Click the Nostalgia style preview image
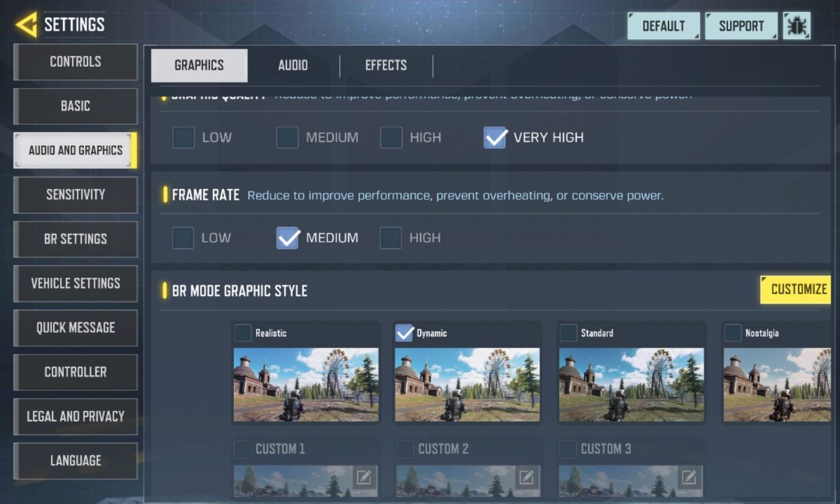This screenshot has width=840, height=504. (777, 385)
